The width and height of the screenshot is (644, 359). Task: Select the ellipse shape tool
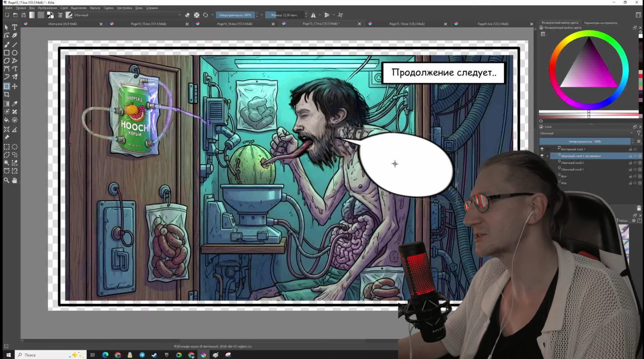pos(15,53)
